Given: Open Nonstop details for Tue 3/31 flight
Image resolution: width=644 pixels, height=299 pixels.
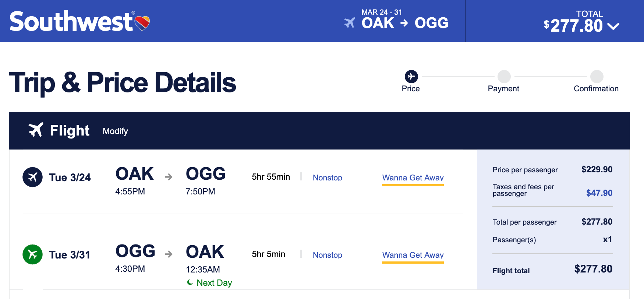Looking at the screenshot, I should (x=327, y=255).
